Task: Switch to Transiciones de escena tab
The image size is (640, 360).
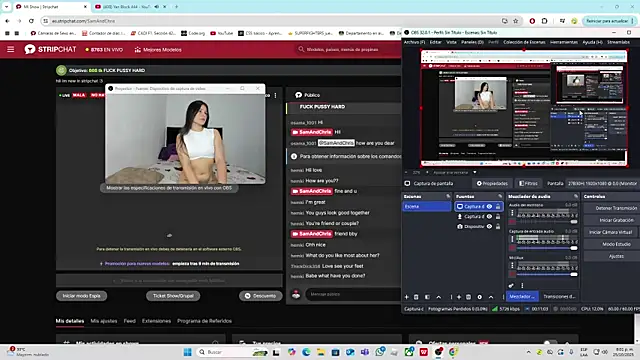Action: [x=559, y=296]
